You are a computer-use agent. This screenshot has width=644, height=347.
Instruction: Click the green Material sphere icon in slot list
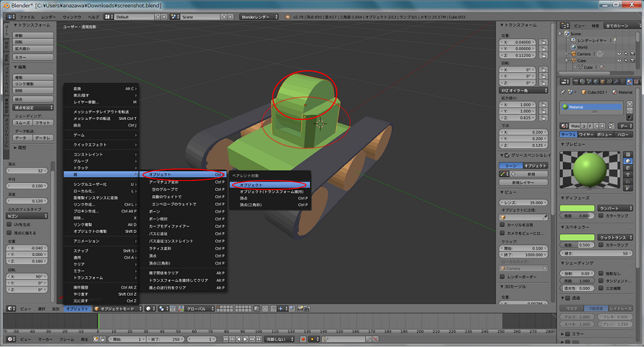coord(567,106)
